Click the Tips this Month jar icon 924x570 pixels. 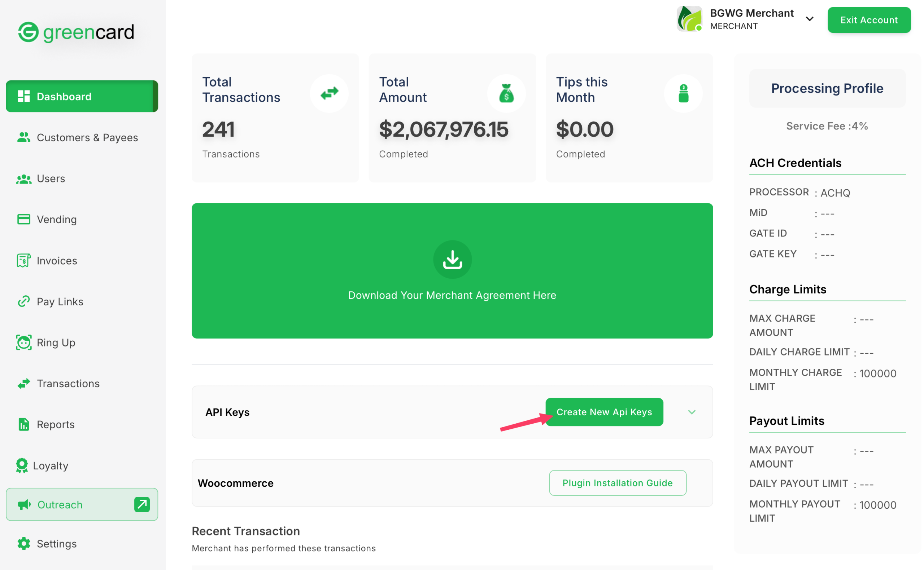click(683, 93)
